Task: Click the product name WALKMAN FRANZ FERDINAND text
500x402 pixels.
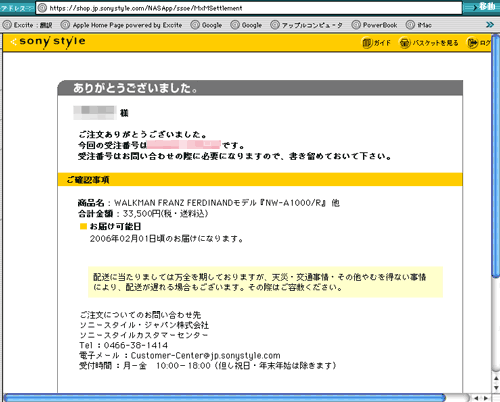Action: [227, 203]
